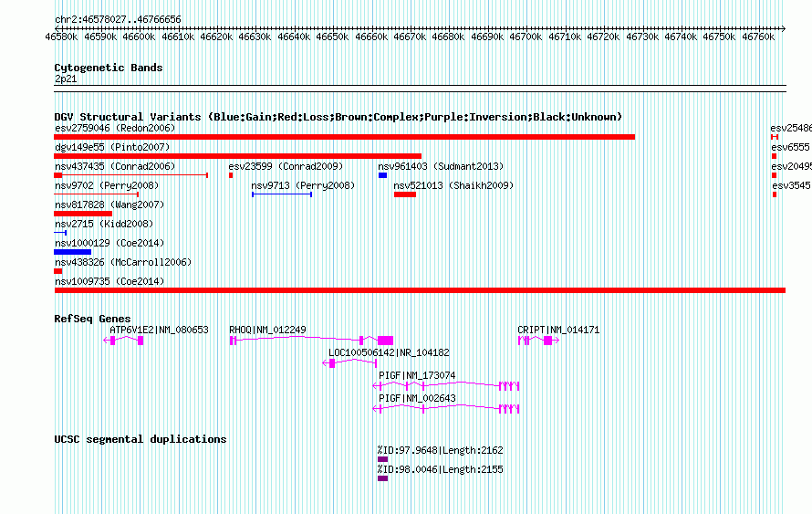Select the blue nsv9713 gain line
Viewport: 812px width, 514px height.
pyautogui.click(x=282, y=194)
